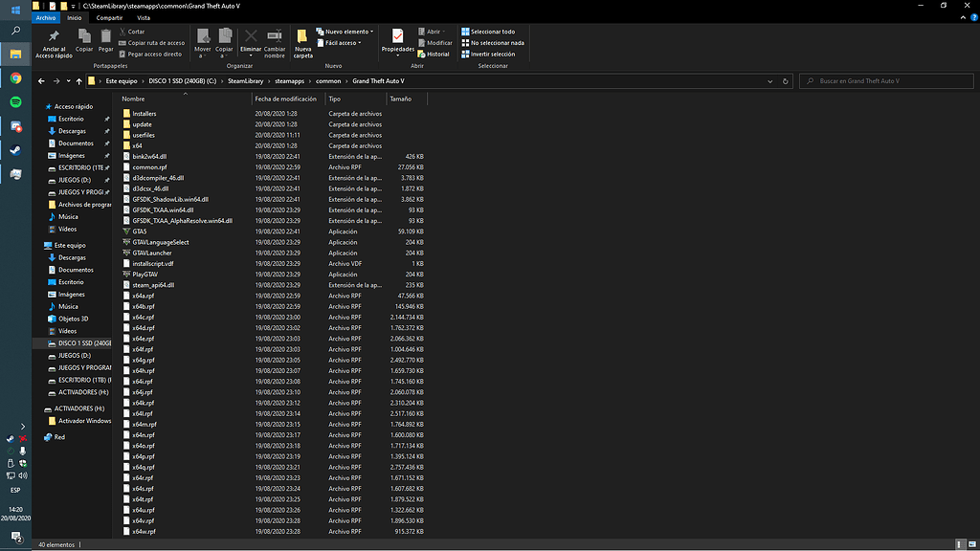Screen dimensions: 980x551
Task: Click the blue help question mark icon
Action: [x=972, y=17]
